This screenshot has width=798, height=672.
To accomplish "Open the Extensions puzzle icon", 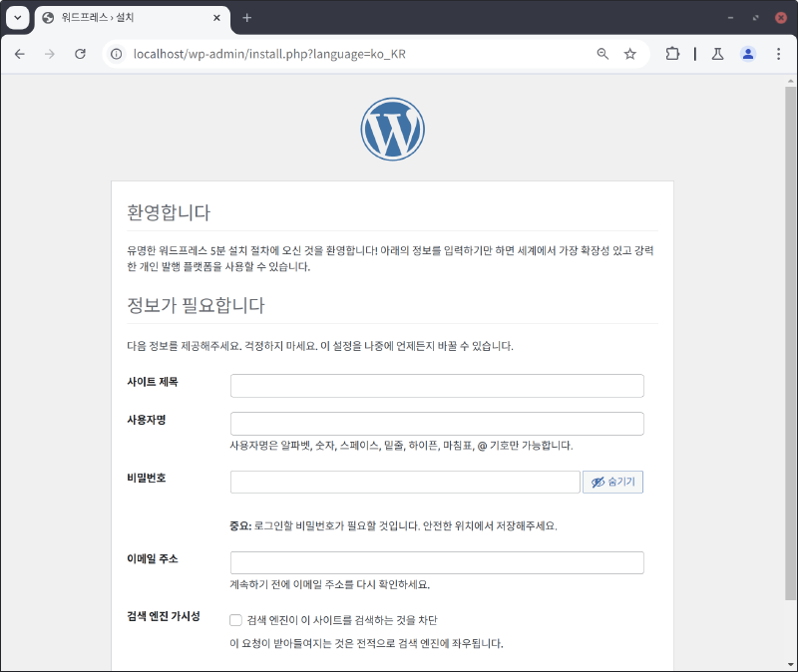I will 672,54.
